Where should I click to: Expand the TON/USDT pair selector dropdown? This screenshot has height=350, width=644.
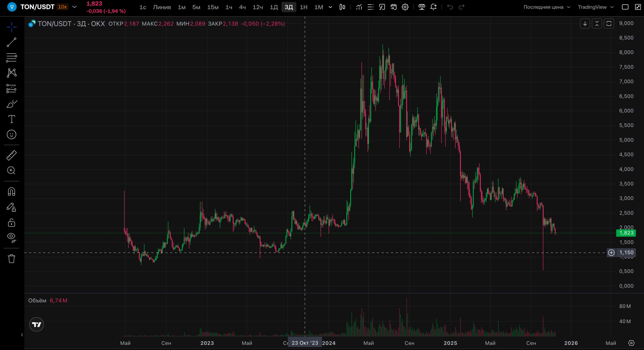point(74,7)
